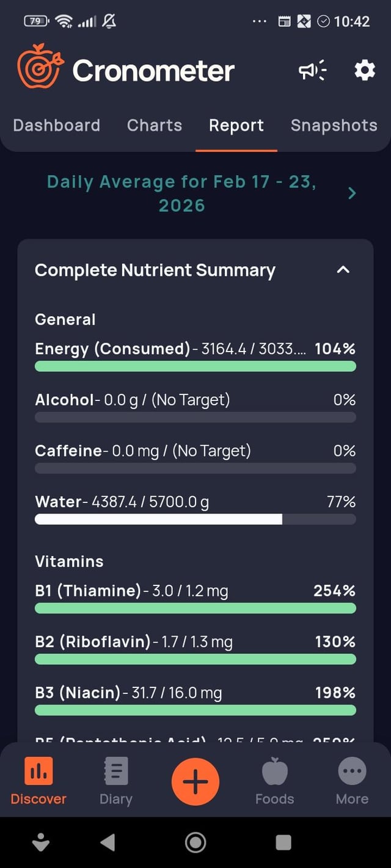Tap the Daily Average date range selector

(x=181, y=193)
